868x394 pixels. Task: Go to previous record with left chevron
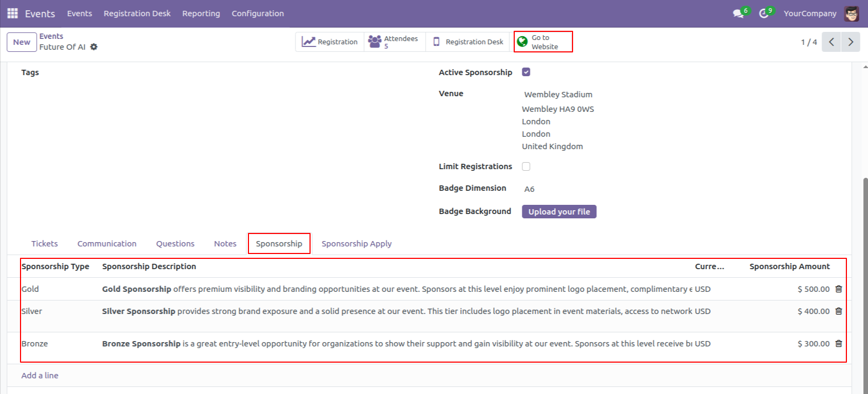(831, 42)
